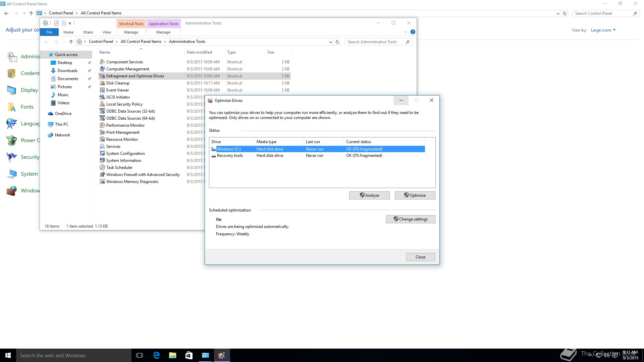Select the Resource Monitor icon
644x362 pixels.
(102, 139)
